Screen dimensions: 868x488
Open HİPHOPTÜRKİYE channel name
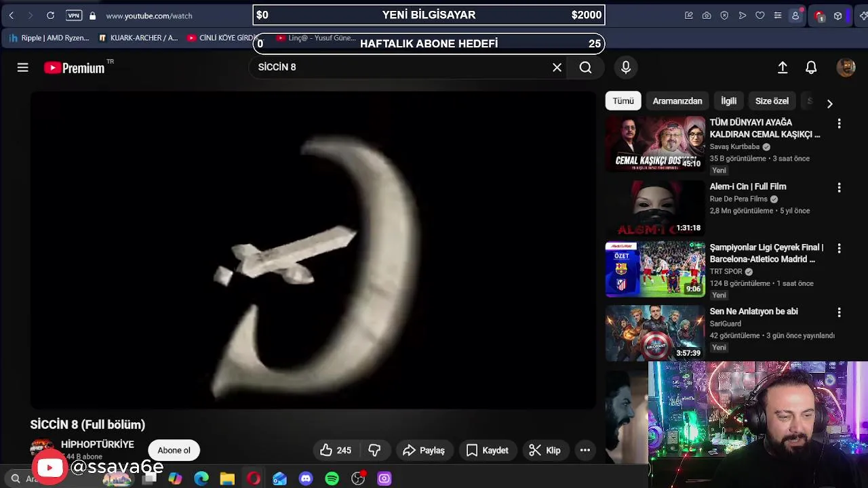pyautogui.click(x=98, y=444)
